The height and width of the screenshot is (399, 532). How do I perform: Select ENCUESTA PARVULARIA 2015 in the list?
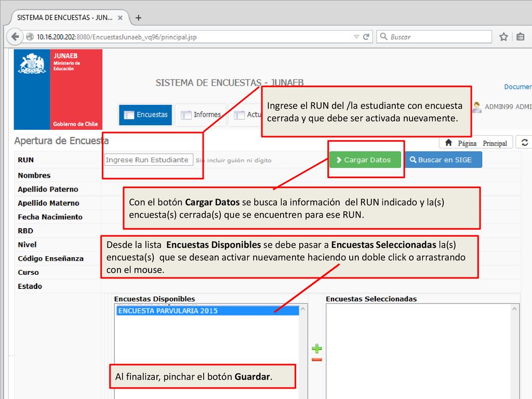(x=207, y=311)
